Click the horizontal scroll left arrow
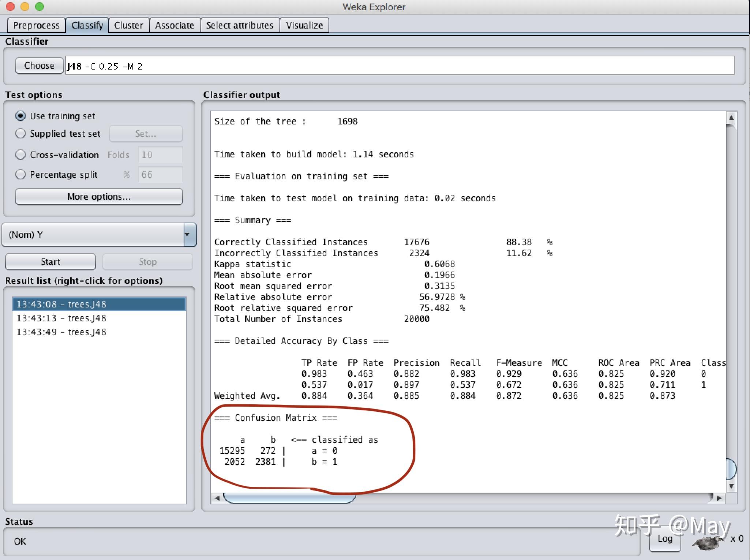 click(x=217, y=498)
